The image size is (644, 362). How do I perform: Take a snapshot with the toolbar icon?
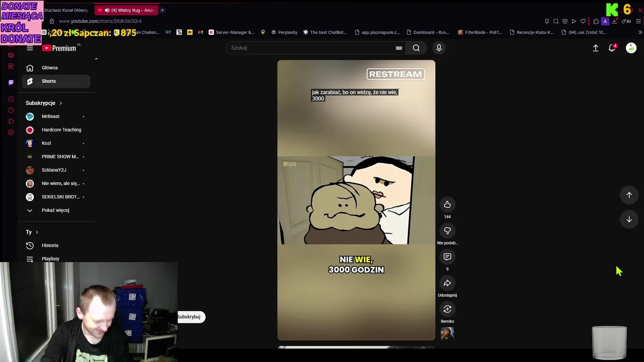(556, 21)
